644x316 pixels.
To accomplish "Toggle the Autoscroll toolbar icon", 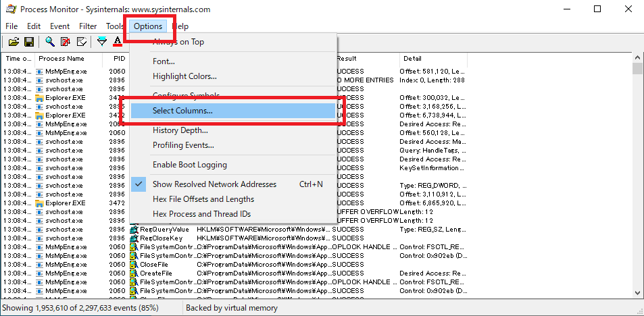I will coord(66,41).
